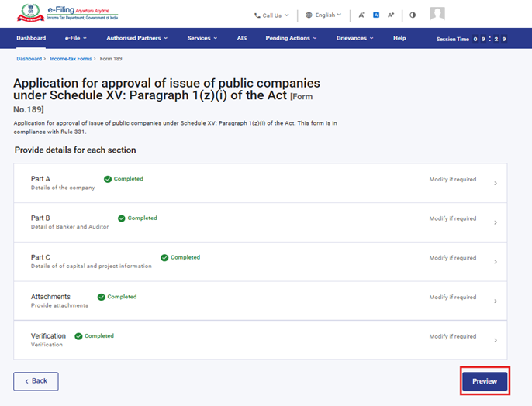Click the Part A completed checkmark icon
The height and width of the screenshot is (406, 532).
coord(109,179)
